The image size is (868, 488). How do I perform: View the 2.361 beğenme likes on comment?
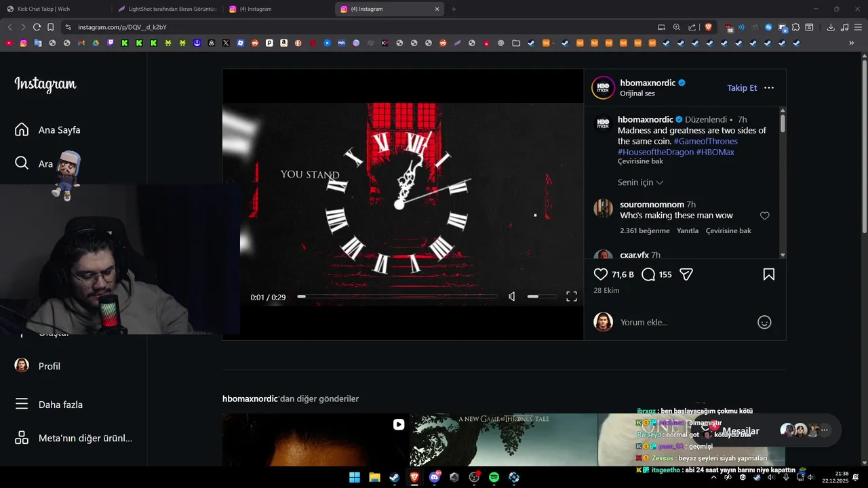(x=645, y=231)
